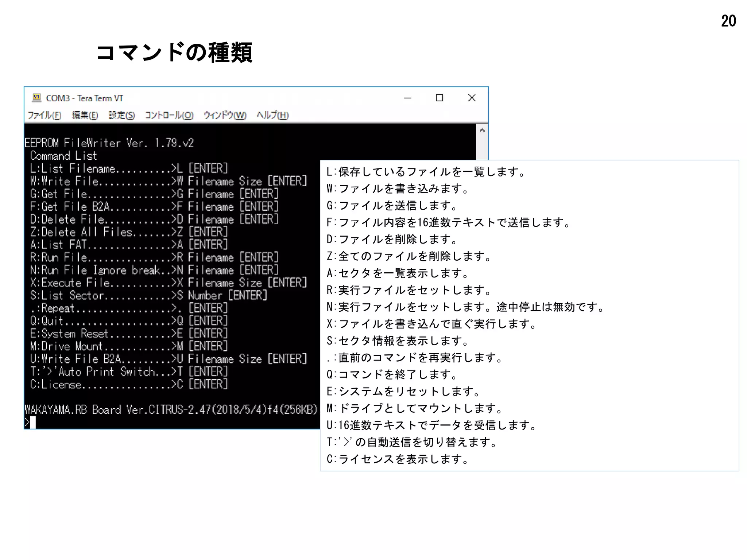The height and width of the screenshot is (560, 747).
Task: Click the 'N:...途中停止は無効です。' description
Action: pos(466,307)
